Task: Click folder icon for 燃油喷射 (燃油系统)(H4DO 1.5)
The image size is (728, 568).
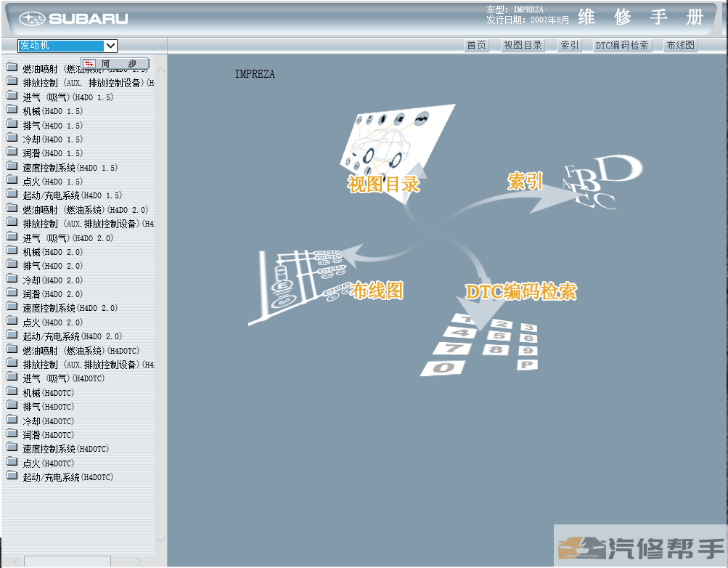Action: [x=12, y=68]
